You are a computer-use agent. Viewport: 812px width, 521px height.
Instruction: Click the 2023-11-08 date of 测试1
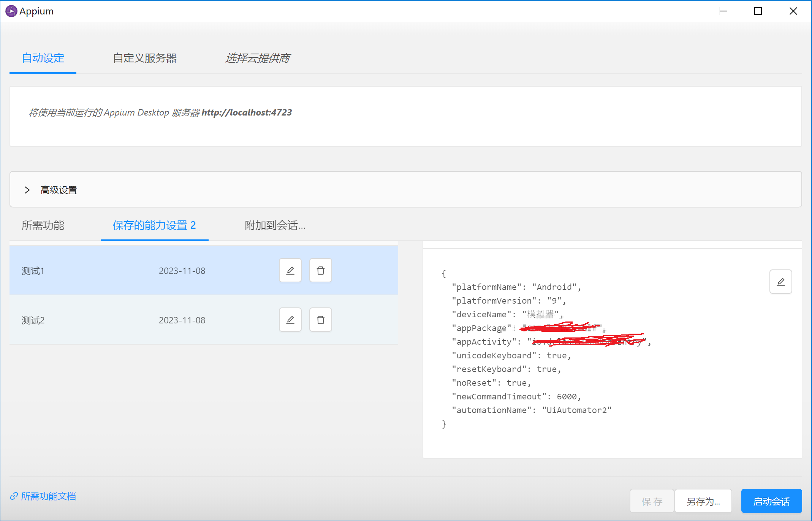[182, 271]
